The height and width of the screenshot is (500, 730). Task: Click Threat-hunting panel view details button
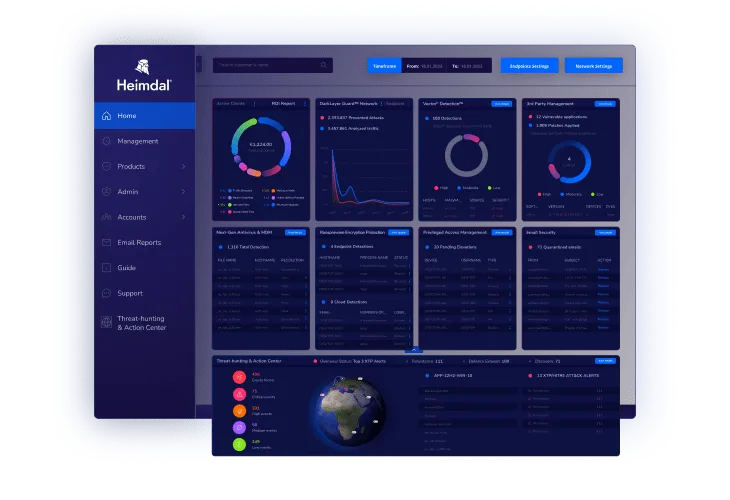coord(605,361)
